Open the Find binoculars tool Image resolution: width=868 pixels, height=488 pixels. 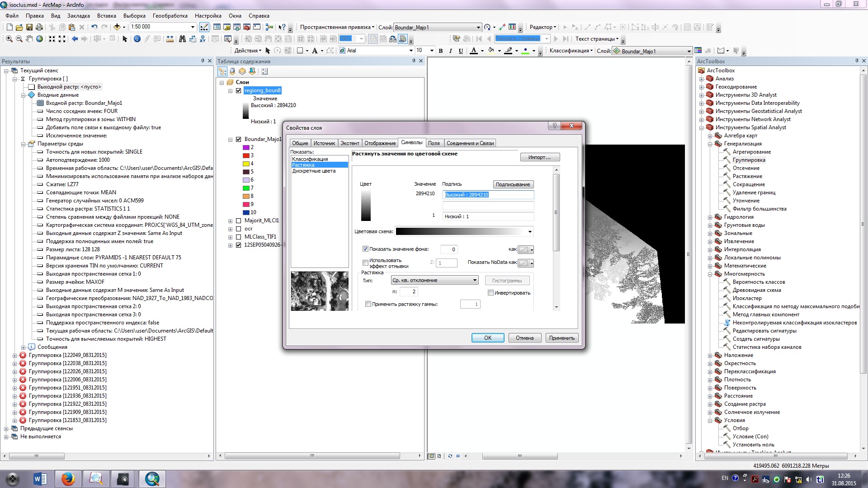(x=182, y=39)
